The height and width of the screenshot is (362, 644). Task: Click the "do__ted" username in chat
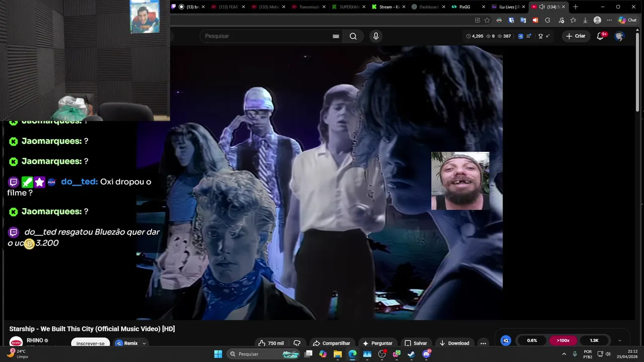pos(79,182)
